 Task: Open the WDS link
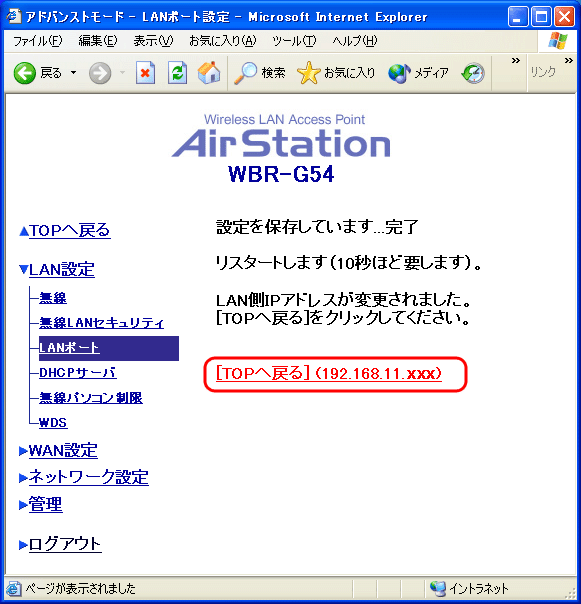[53, 423]
